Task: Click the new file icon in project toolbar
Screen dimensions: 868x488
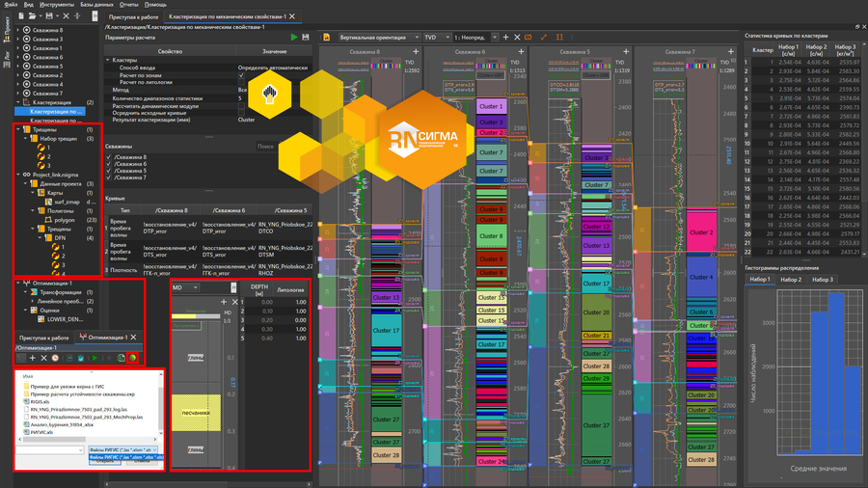Action: (x=21, y=16)
